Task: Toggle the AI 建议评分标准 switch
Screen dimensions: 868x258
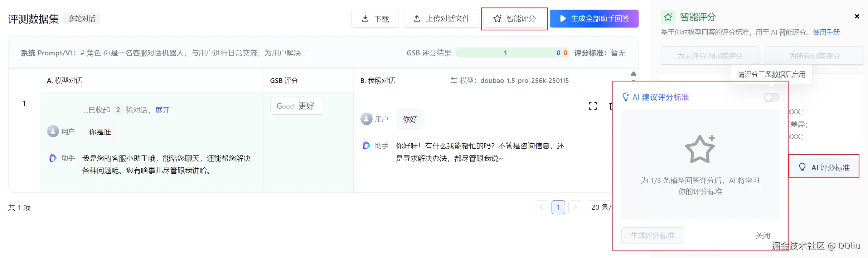Action: pos(771,97)
